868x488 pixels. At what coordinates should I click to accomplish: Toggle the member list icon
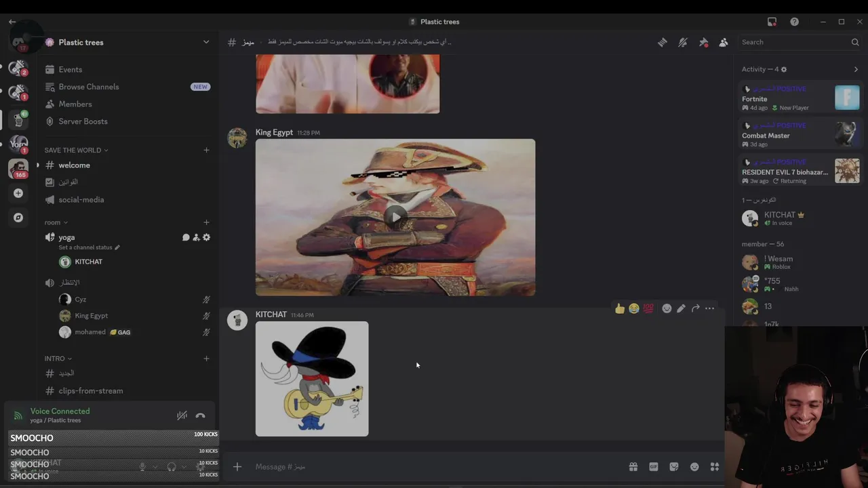pos(724,42)
